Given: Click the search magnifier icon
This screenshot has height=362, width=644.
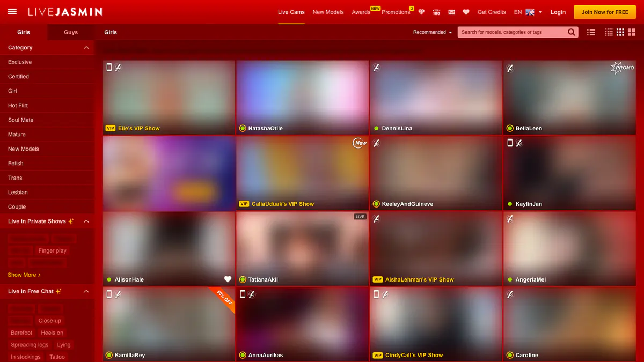Looking at the screenshot, I should [x=572, y=32].
